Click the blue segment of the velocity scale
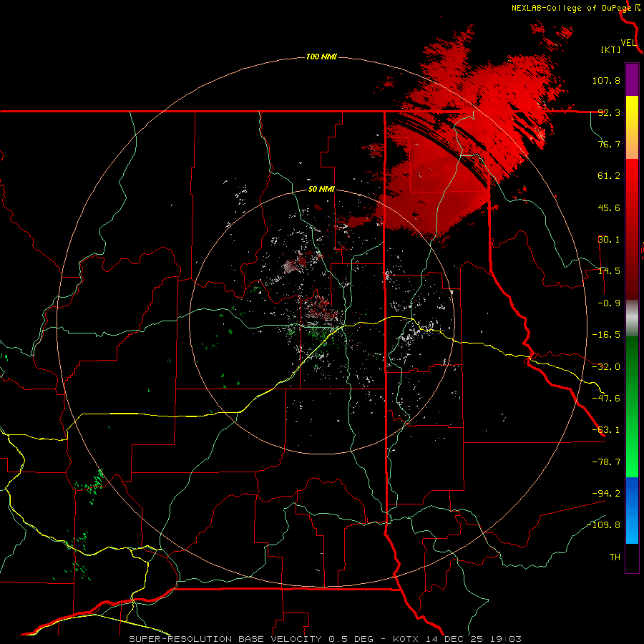This screenshot has width=644, height=644. [x=632, y=510]
